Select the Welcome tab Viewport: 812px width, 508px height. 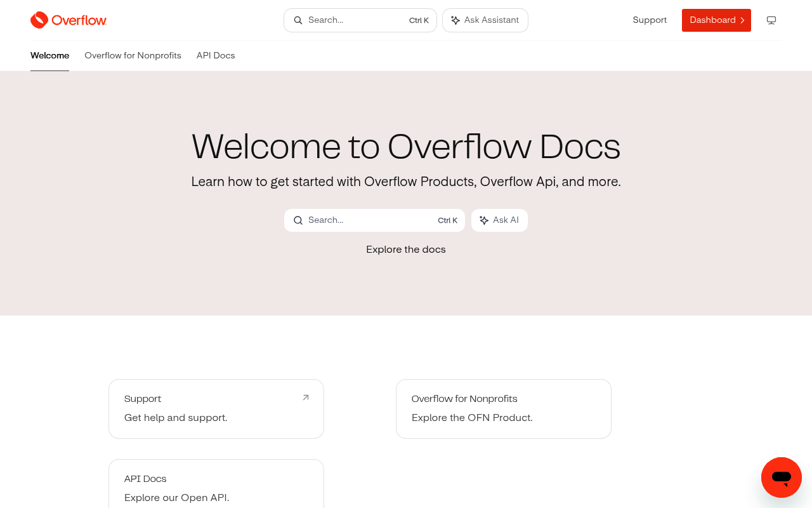49,56
